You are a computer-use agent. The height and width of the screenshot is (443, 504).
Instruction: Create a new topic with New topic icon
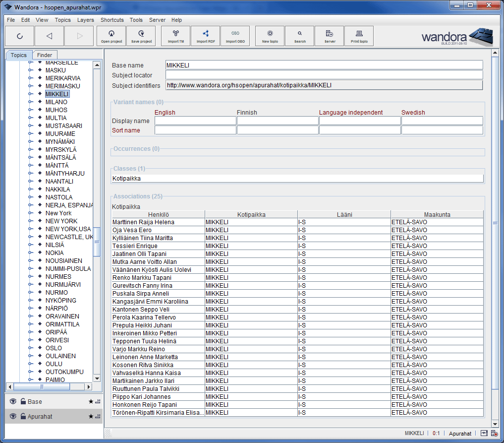[270, 36]
